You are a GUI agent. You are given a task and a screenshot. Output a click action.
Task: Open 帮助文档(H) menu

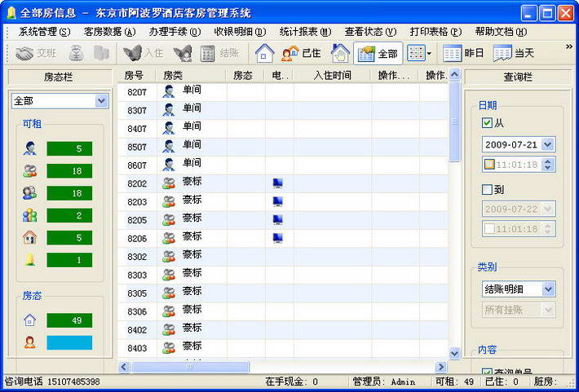(x=501, y=32)
